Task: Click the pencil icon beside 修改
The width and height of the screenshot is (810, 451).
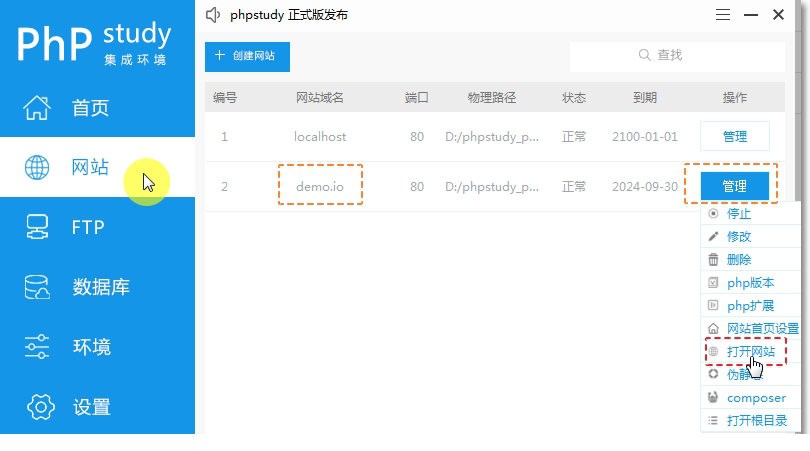Action: (713, 237)
